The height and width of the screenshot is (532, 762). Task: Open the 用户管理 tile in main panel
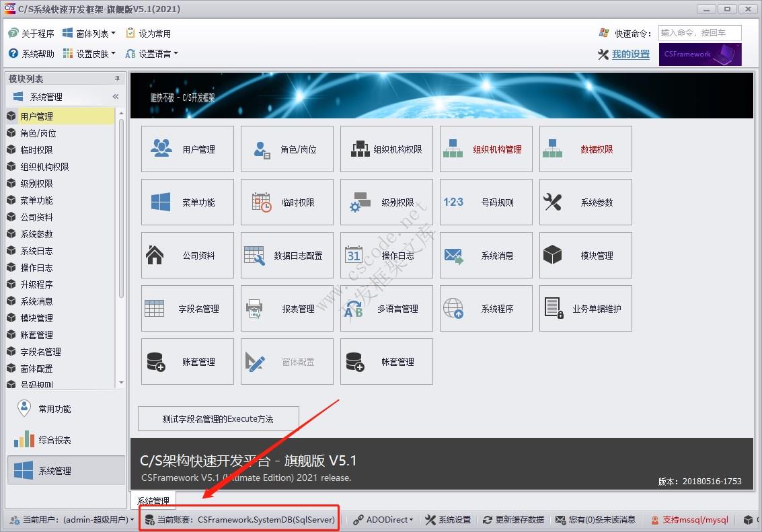(187, 149)
